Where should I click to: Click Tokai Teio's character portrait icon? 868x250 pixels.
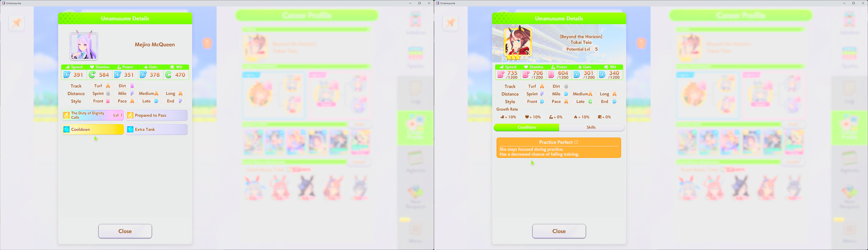tap(517, 42)
